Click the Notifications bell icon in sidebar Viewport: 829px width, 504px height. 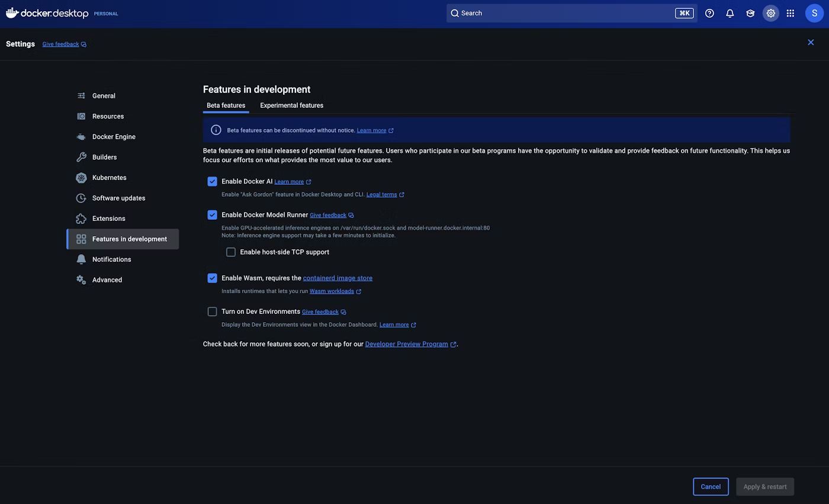point(81,259)
